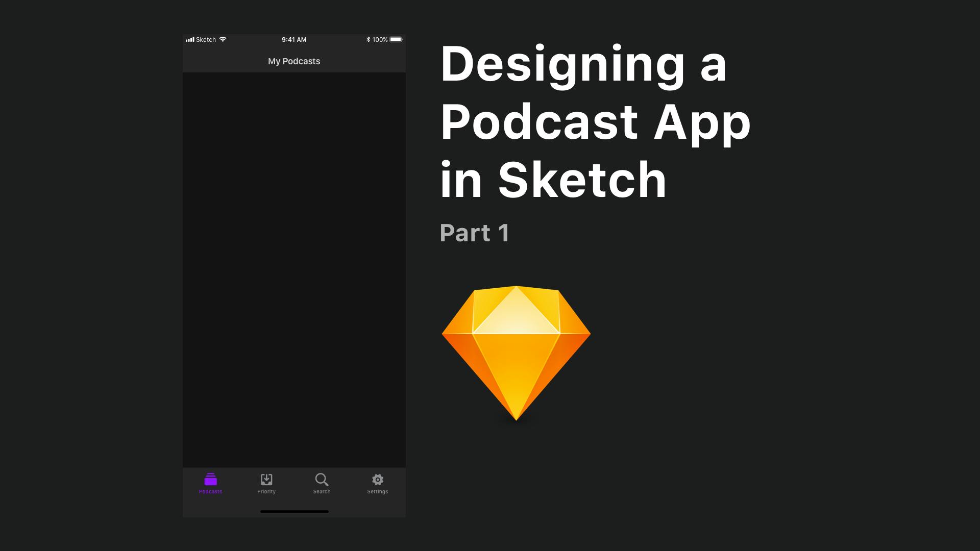Click the My Podcasts navigation title

(x=294, y=61)
